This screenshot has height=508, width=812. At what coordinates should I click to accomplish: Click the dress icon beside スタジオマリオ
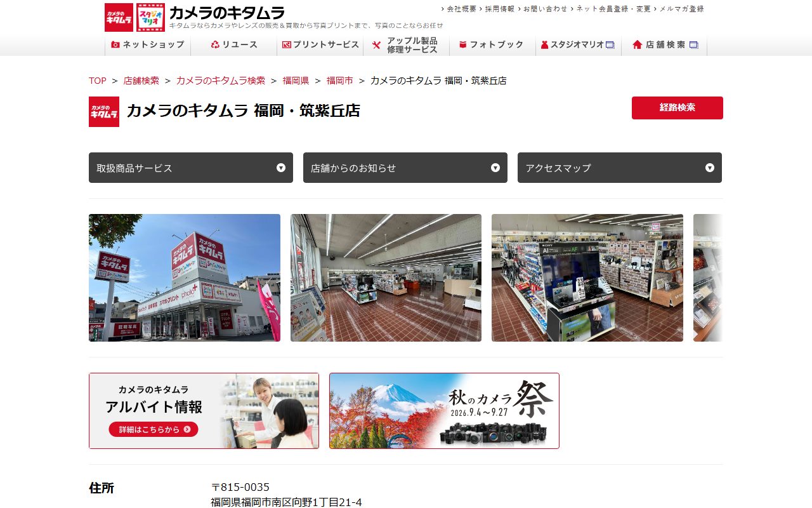click(x=544, y=44)
